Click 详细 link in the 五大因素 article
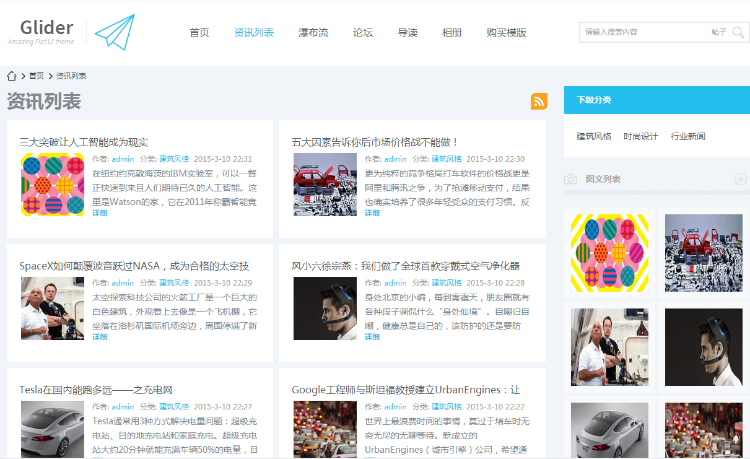This screenshot has width=750, height=459. tap(372, 213)
